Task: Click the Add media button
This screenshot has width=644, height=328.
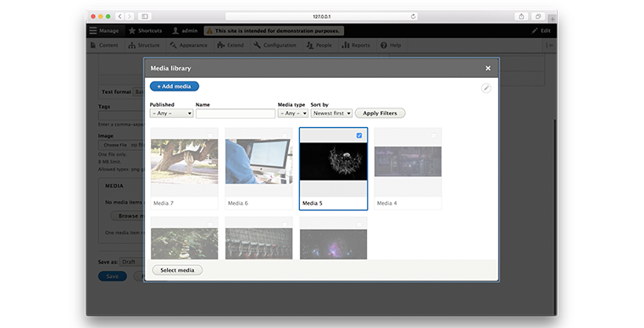Action: click(x=175, y=86)
